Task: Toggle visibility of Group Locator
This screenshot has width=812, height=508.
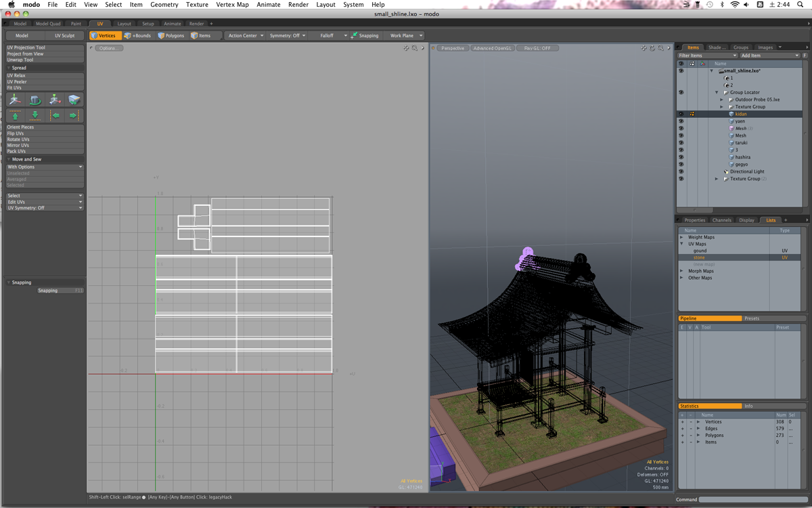Action: [681, 92]
